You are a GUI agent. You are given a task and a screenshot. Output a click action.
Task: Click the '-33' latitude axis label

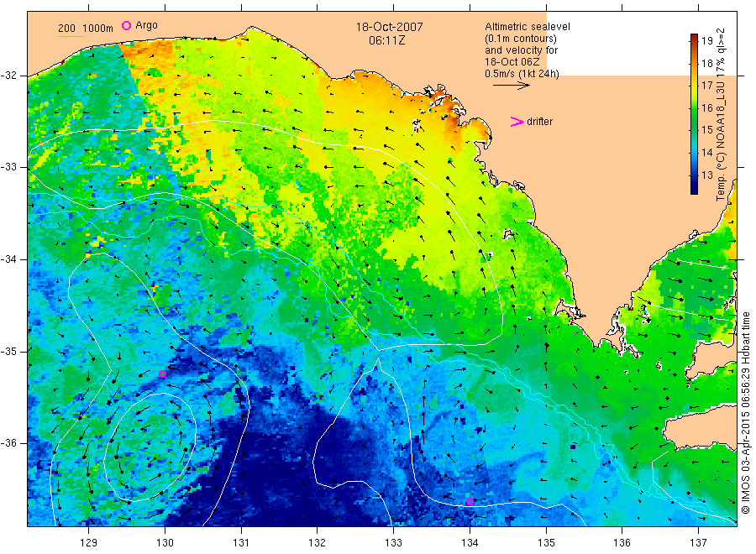tap(8, 167)
